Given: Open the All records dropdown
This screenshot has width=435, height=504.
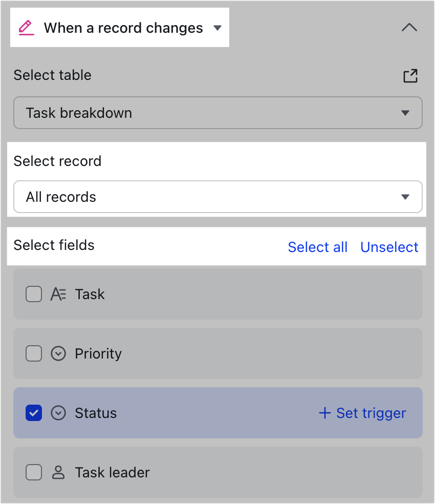Looking at the screenshot, I should (406, 197).
